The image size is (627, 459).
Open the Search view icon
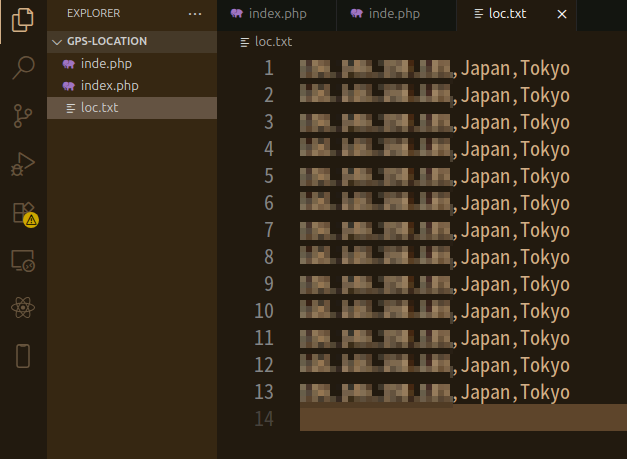pyautogui.click(x=22, y=68)
